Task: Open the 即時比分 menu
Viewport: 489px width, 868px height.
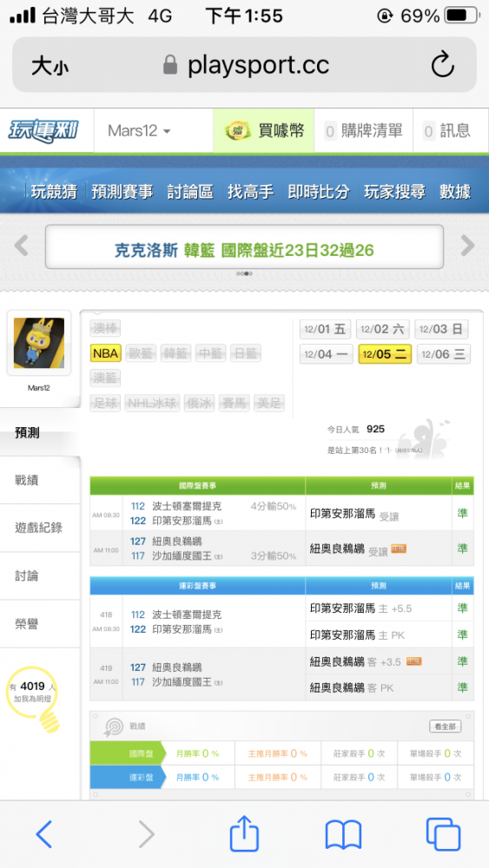Action: pyautogui.click(x=319, y=192)
